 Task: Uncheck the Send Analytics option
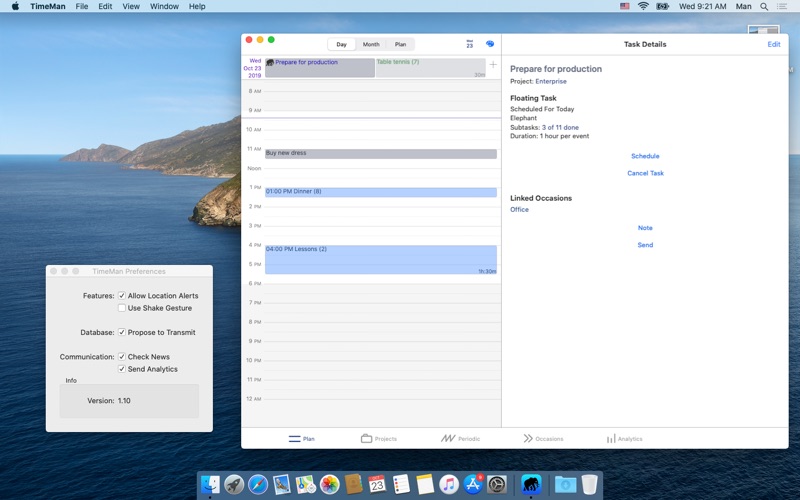point(122,369)
